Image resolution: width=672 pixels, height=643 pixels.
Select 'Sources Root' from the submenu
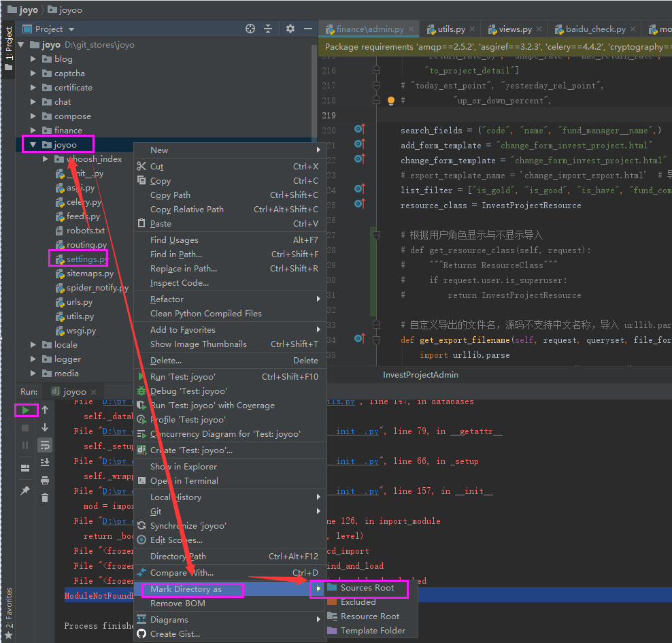371,587
